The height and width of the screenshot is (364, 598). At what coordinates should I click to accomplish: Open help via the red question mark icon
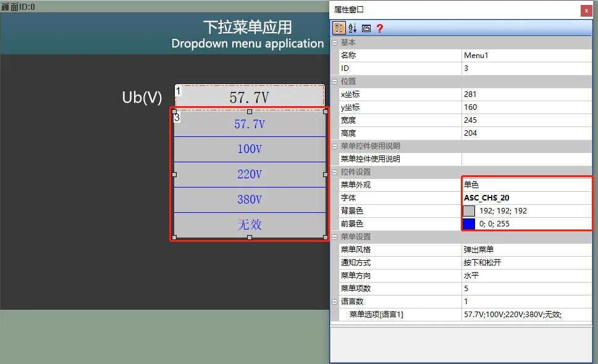380,27
